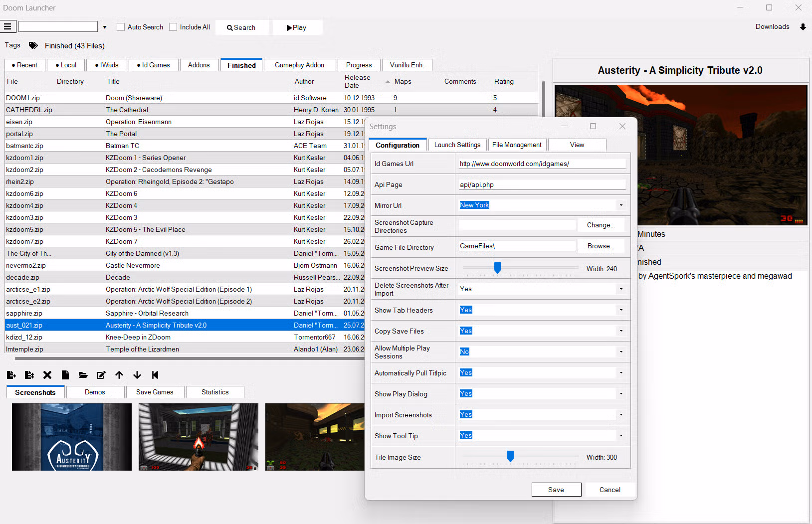Image resolution: width=812 pixels, height=524 pixels.
Task: Switch to the Launch Settings tab
Action: (x=457, y=145)
